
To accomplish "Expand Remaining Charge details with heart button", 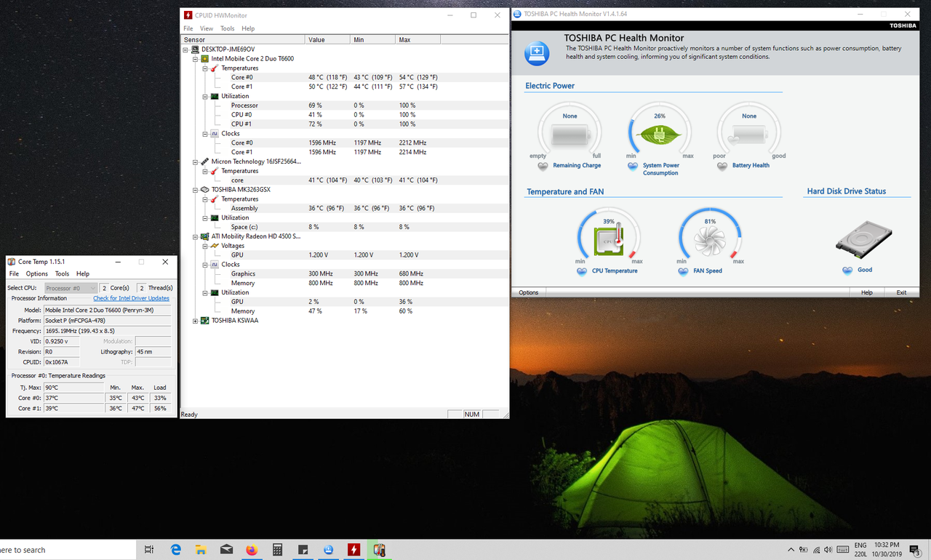I will (x=543, y=166).
